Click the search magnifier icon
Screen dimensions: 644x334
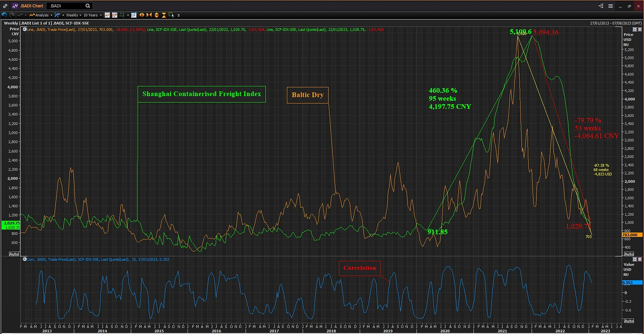tap(88, 6)
